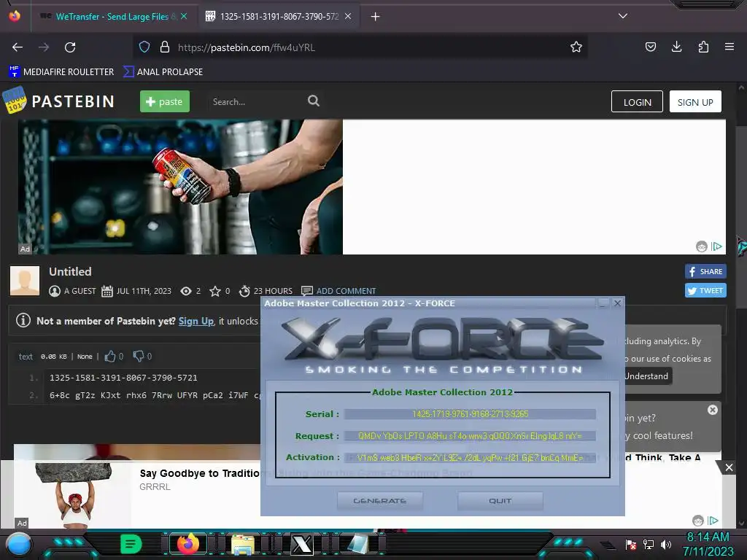The image size is (747, 560).
Task: Click the Firefox taskbar icon
Action: point(188,544)
